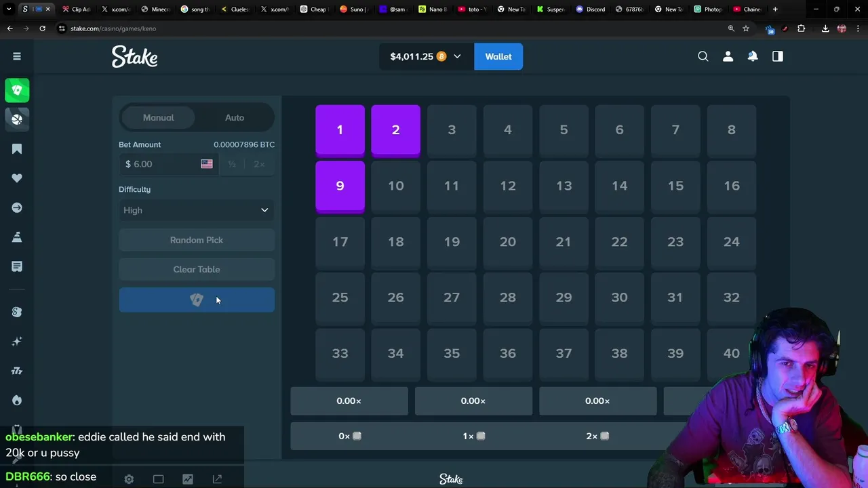
Task: Open the flask-shaped icon in the sidebar
Action: coord(17,237)
